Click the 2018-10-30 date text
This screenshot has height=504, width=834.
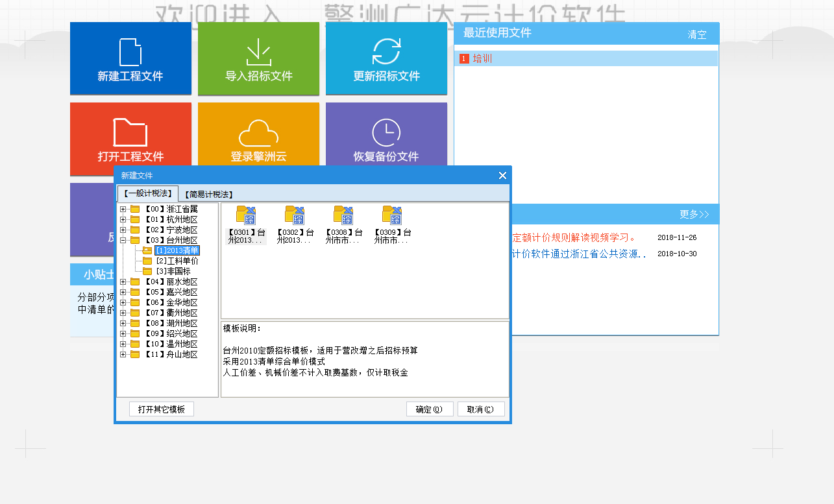pyautogui.click(x=677, y=254)
